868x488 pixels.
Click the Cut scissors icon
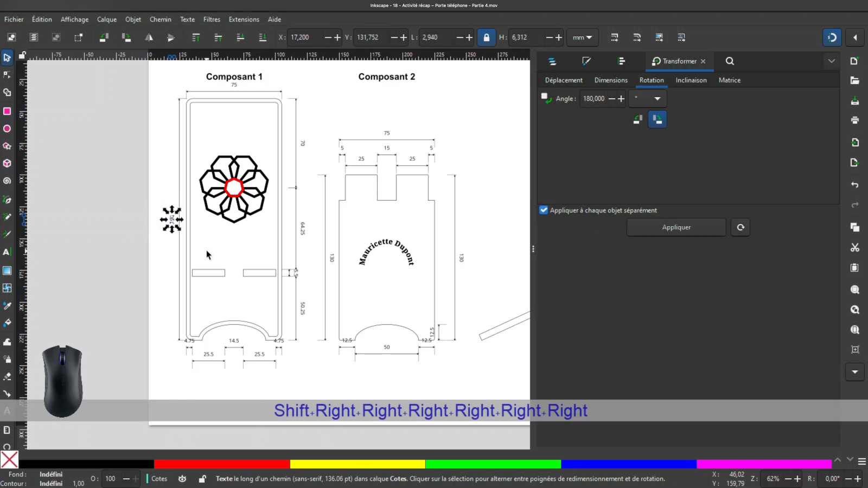[x=855, y=247]
